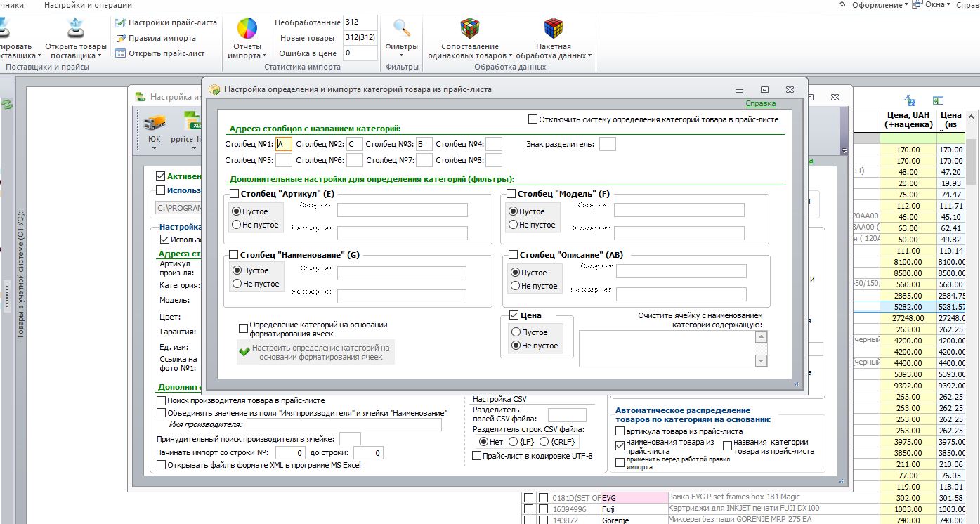Open Пакетная обработка данных cube icon
980x524 pixels.
point(554,29)
